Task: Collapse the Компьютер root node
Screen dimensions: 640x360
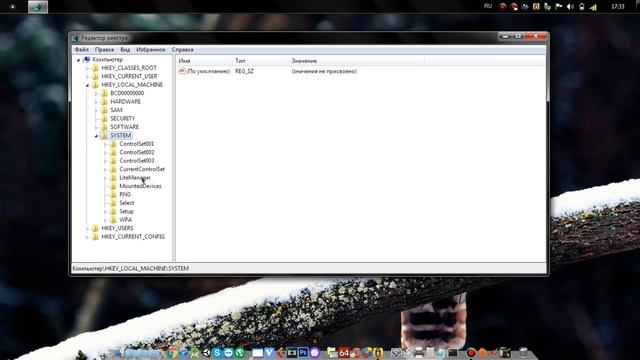Action: tap(78, 60)
